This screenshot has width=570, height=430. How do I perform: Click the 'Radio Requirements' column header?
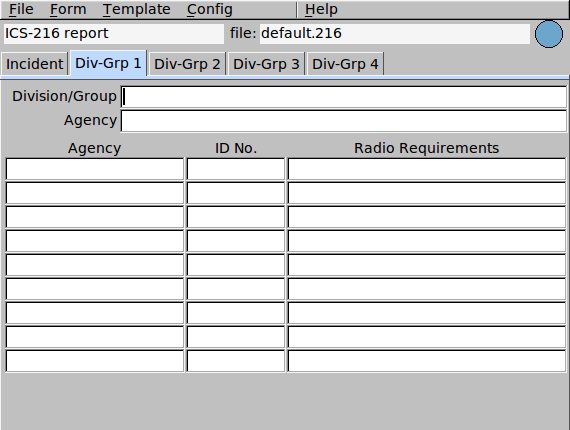coord(426,148)
